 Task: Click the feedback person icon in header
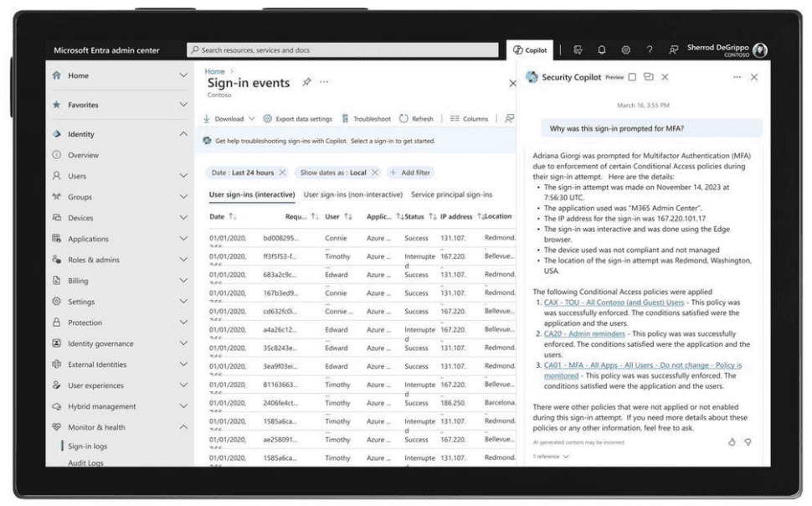[673, 49]
